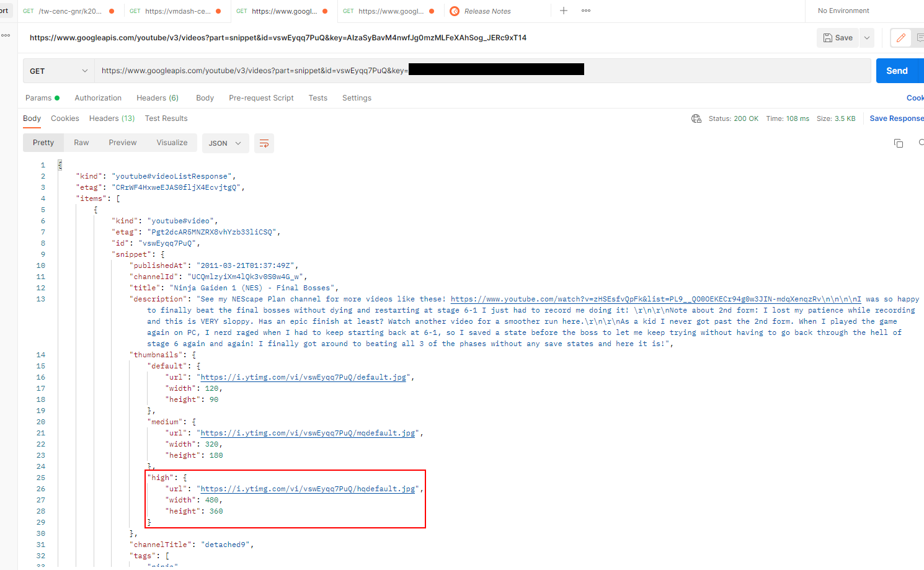Open the Cookies link at right
The height and width of the screenshot is (570, 924).
(915, 98)
